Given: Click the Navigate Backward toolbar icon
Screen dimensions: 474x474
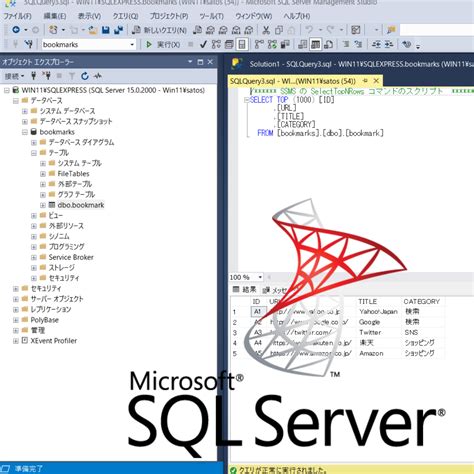Looking at the screenshot, I should click(16, 30).
